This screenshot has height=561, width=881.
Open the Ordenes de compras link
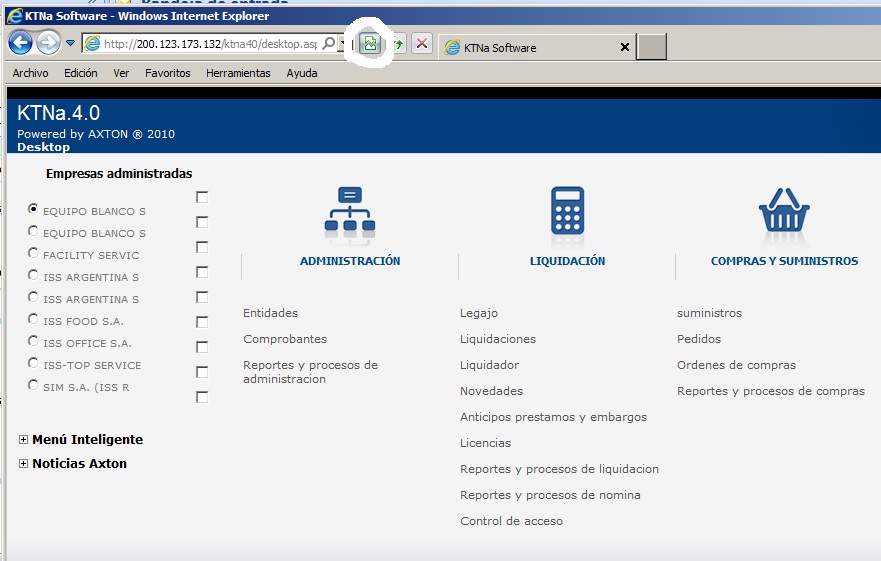[736, 365]
